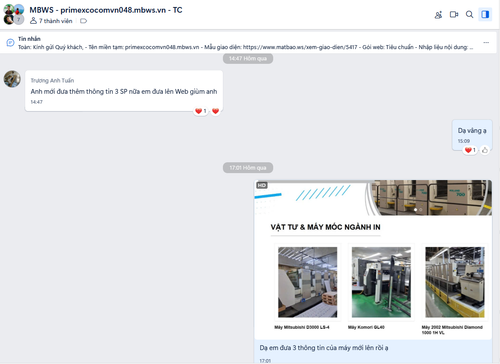Click sender name Trương Anh Tuấn
This screenshot has height=364, width=500.
coord(52,80)
